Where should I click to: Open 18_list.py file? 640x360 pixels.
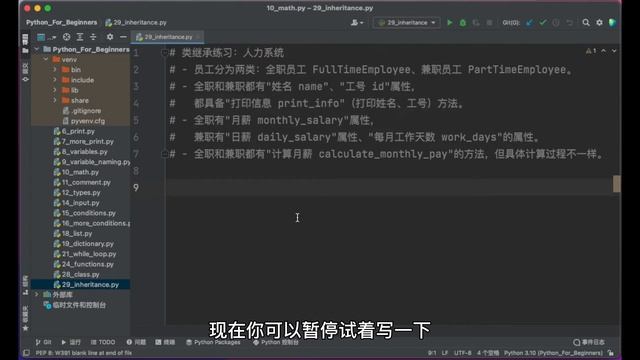pyautogui.click(x=73, y=233)
